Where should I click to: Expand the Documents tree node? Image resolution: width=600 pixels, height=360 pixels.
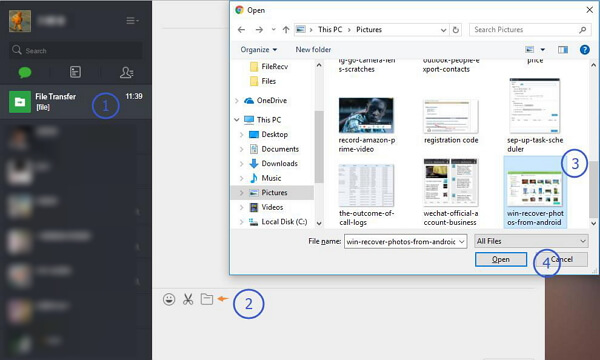tap(241, 149)
